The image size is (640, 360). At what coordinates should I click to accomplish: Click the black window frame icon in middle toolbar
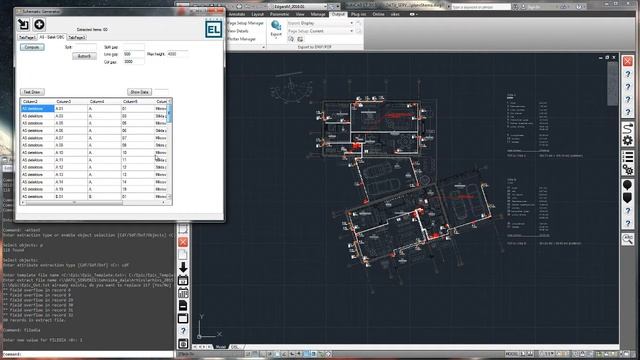(183, 318)
